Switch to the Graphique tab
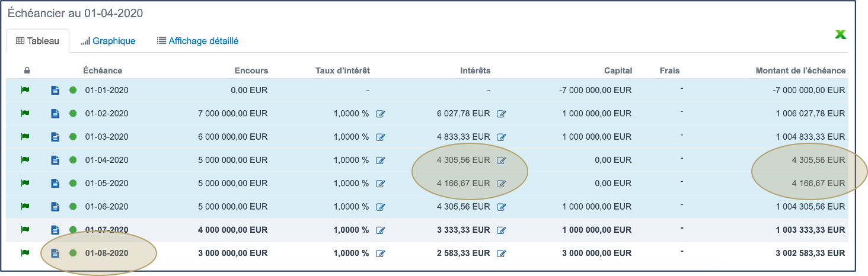 [x=108, y=41]
